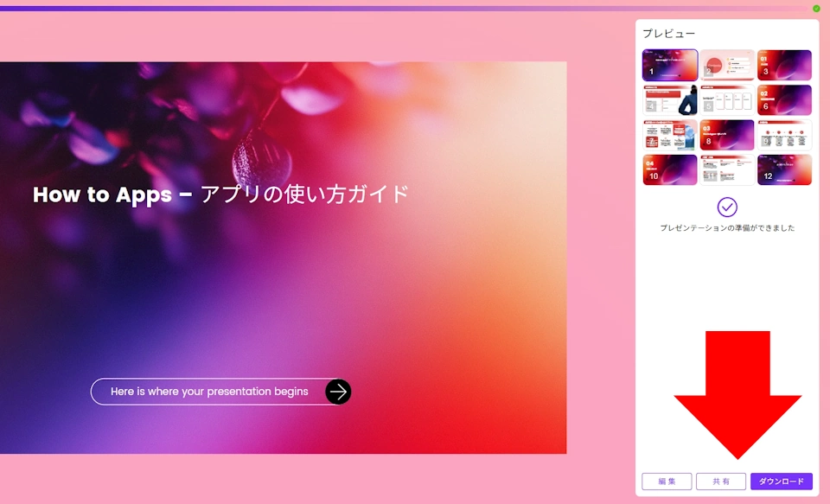Image resolution: width=830 pixels, height=504 pixels.
Task: Click the green status icon at top right
Action: (816, 8)
